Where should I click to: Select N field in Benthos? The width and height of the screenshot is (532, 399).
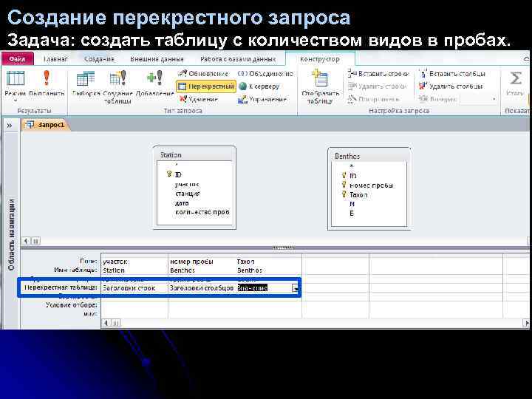(352, 204)
